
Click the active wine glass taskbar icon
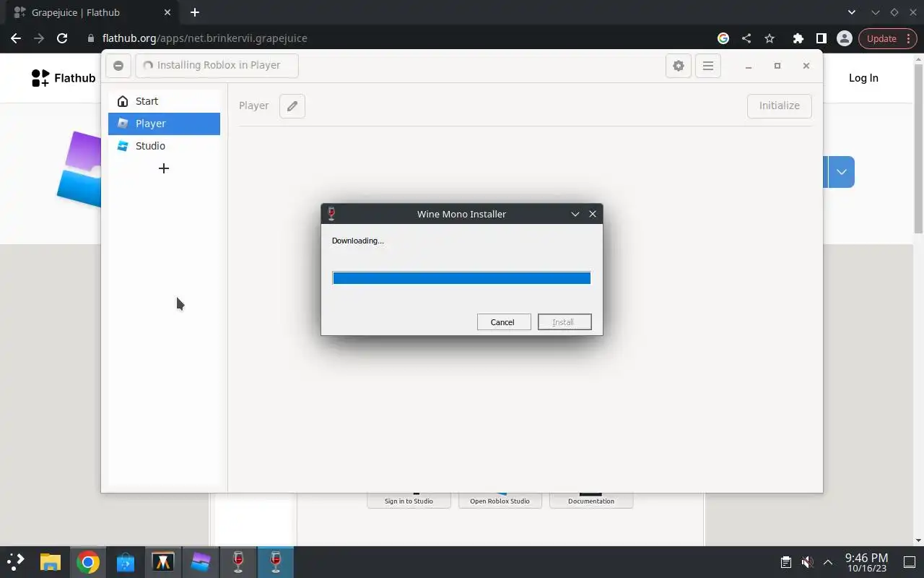[276, 561]
